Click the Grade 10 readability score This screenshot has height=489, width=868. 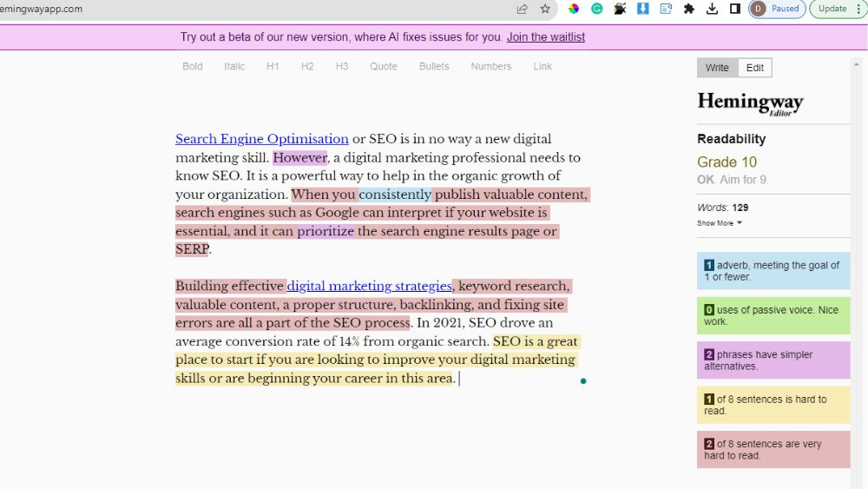coord(727,162)
